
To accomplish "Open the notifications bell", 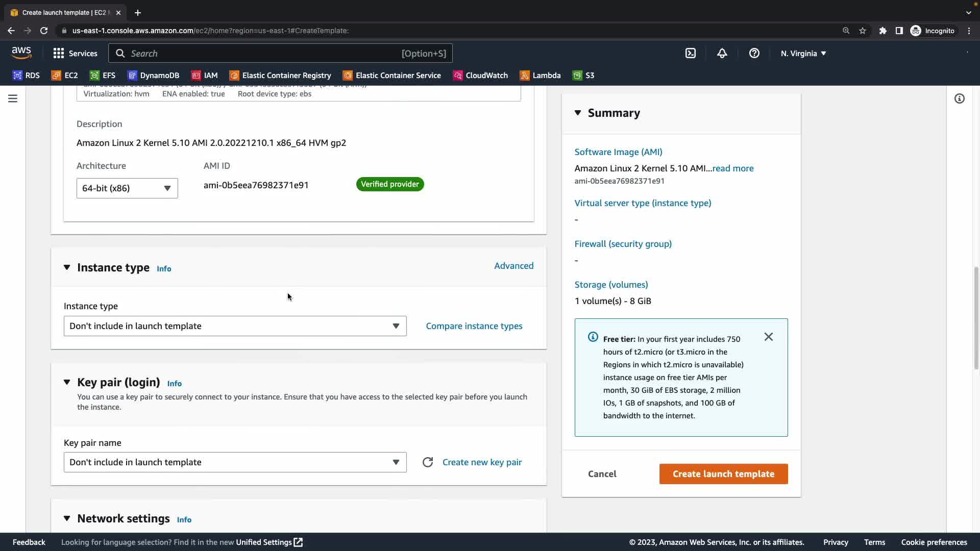I will pos(722,53).
